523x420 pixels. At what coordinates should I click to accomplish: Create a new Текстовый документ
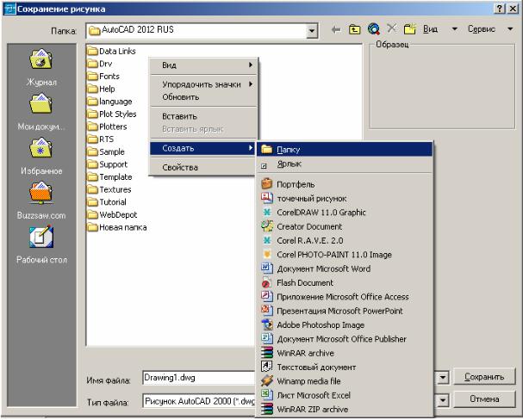(345, 367)
